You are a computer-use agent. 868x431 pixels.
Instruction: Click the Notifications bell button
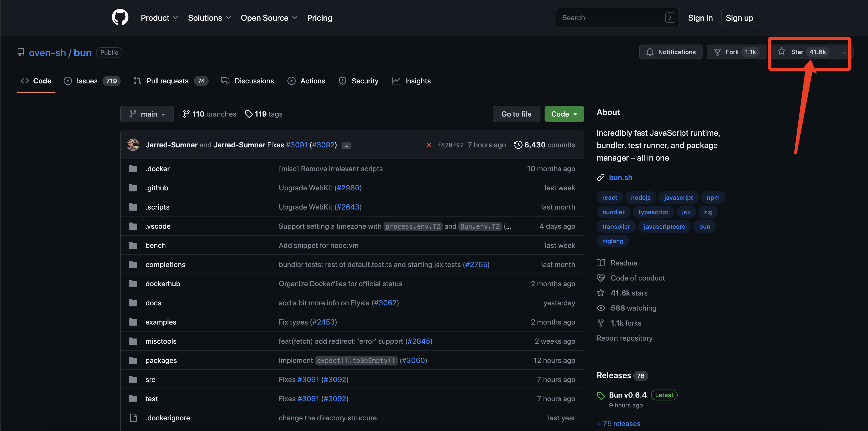pyautogui.click(x=670, y=52)
